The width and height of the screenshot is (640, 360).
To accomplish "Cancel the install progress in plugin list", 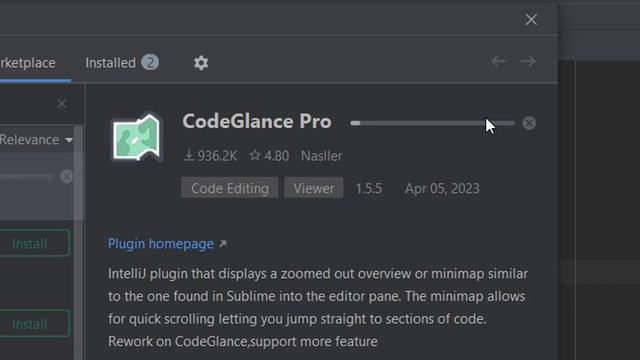I will coord(66,176).
